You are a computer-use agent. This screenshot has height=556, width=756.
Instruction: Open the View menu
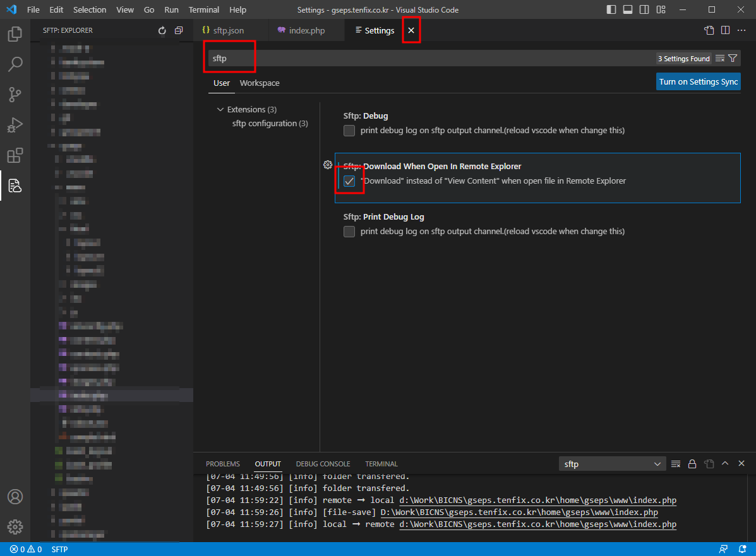pyautogui.click(x=125, y=9)
